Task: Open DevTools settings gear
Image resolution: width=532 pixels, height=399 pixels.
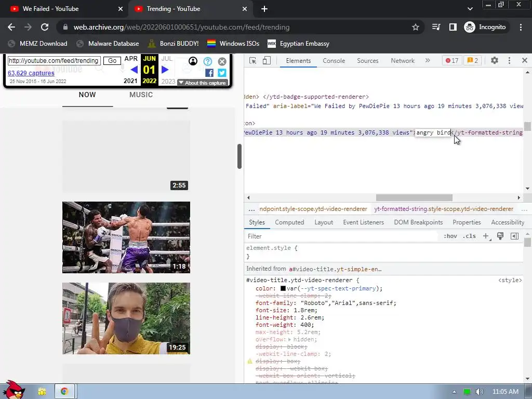Action: tap(495, 60)
